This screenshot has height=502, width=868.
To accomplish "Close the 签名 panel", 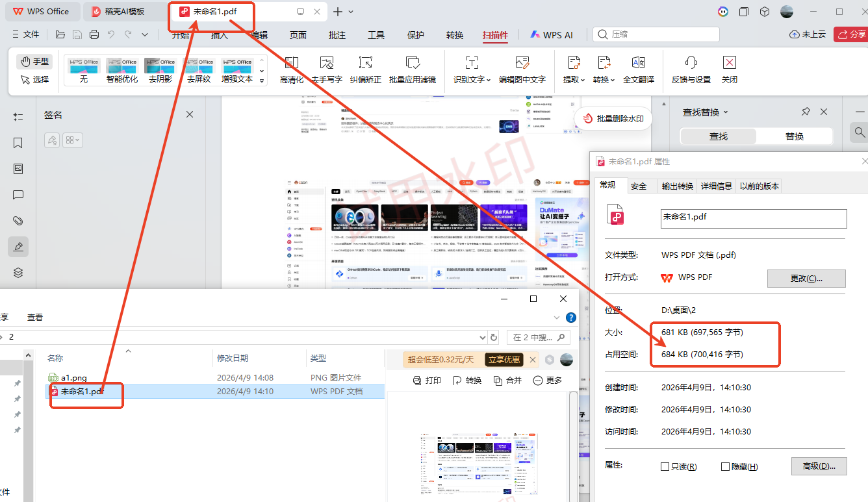I will tap(190, 114).
